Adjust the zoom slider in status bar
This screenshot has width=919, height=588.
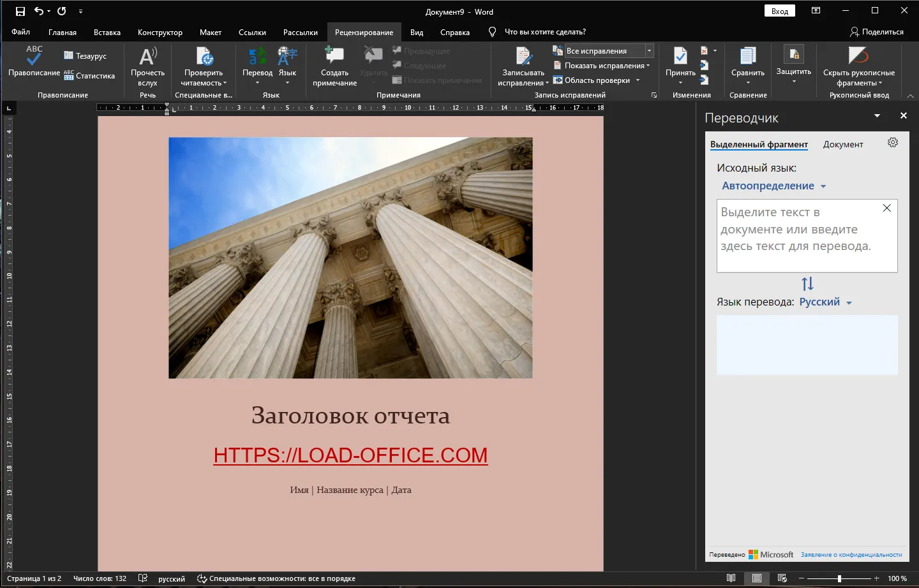coord(839,578)
